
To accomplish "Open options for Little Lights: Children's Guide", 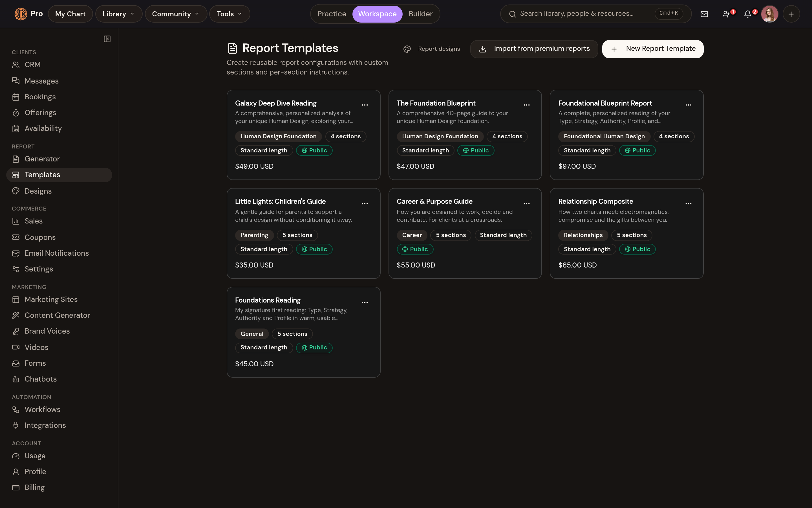I will point(365,203).
